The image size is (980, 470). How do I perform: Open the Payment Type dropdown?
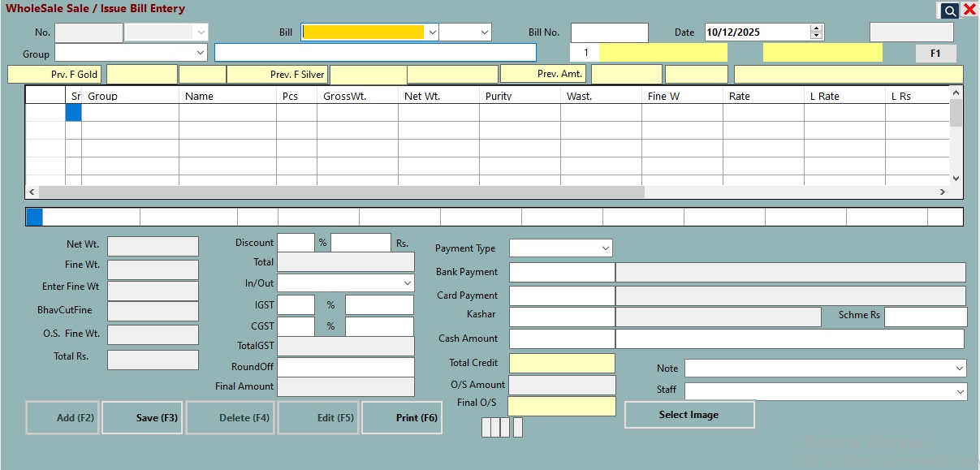pos(605,248)
